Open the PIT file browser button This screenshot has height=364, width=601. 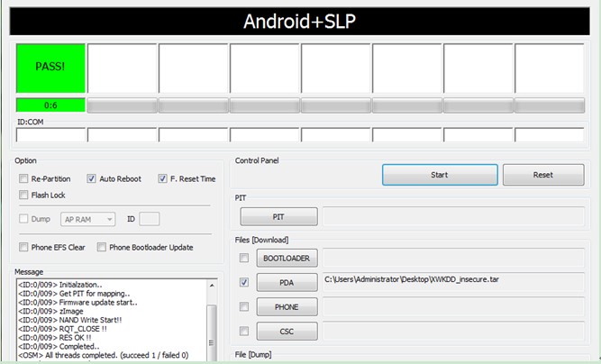(279, 217)
